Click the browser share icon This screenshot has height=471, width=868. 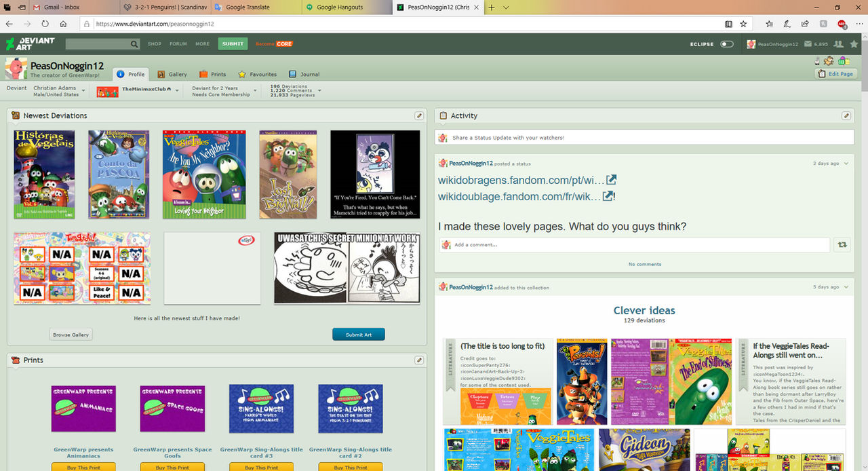point(805,24)
